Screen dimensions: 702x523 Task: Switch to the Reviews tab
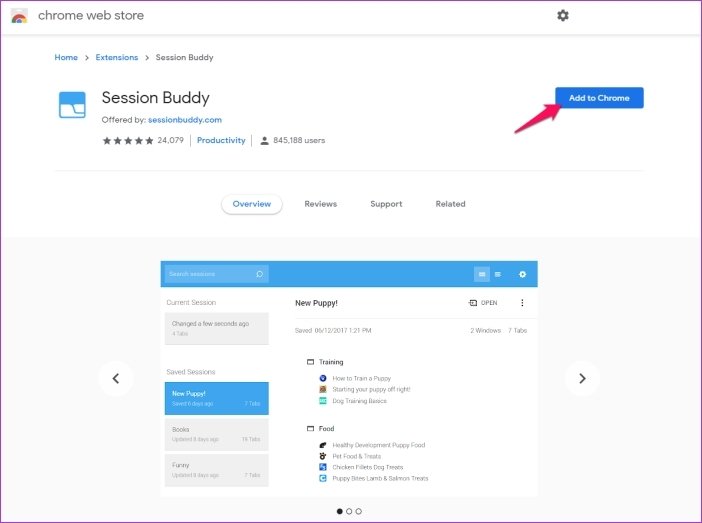coord(321,204)
